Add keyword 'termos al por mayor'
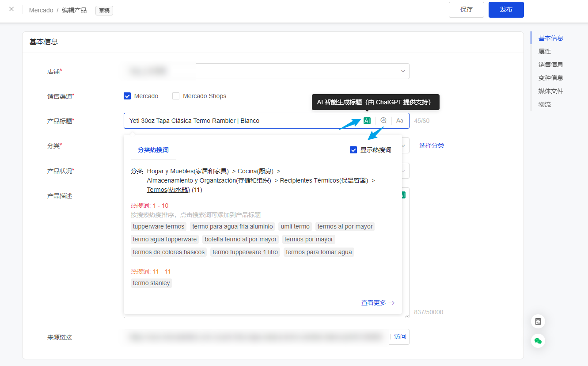 click(345, 226)
